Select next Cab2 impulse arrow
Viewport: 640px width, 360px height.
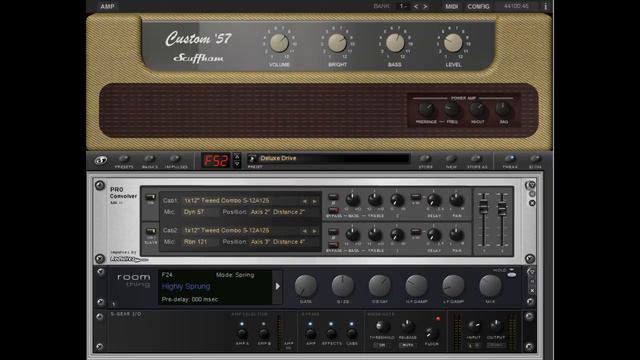coord(314,231)
